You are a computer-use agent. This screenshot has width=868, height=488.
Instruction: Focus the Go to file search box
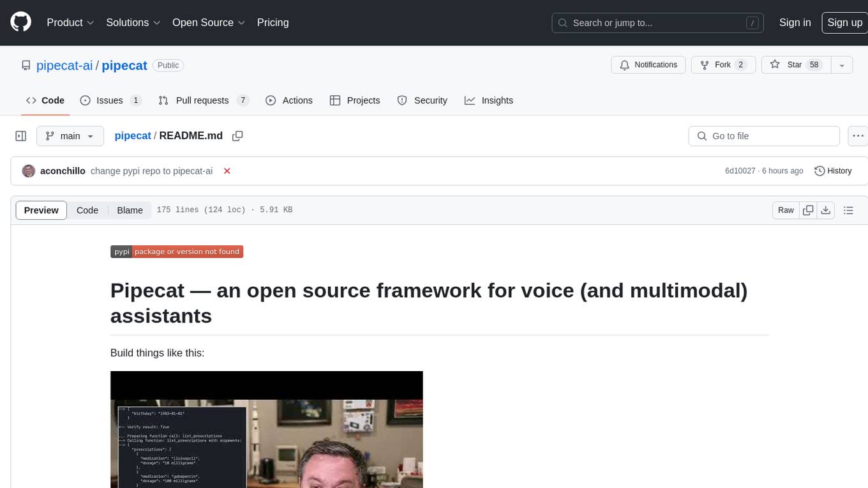point(764,136)
